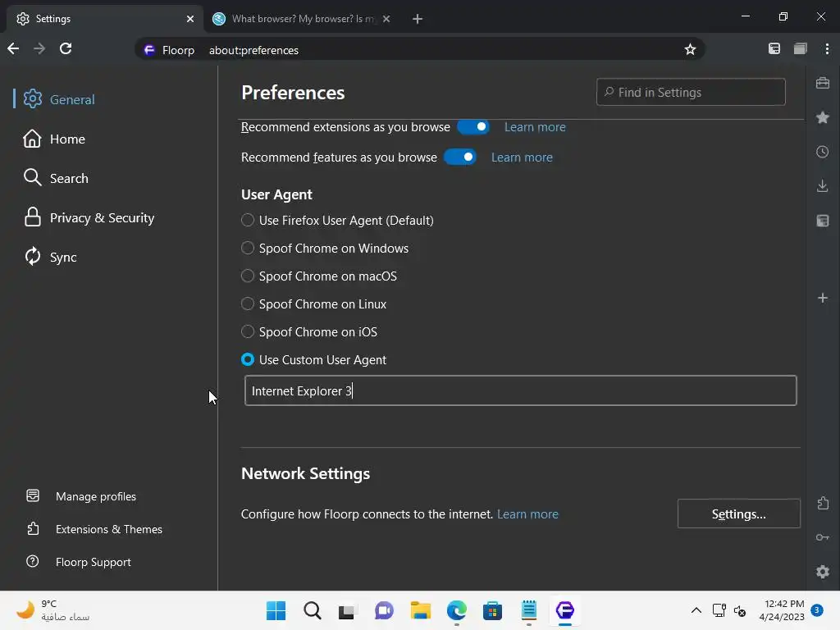Toggle Recommend features as you browse
840x630 pixels.
(460, 157)
